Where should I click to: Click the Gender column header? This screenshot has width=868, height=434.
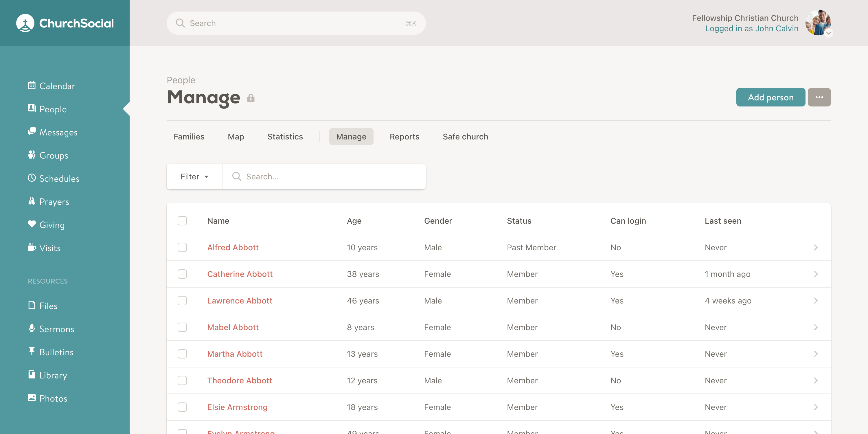pyautogui.click(x=438, y=221)
